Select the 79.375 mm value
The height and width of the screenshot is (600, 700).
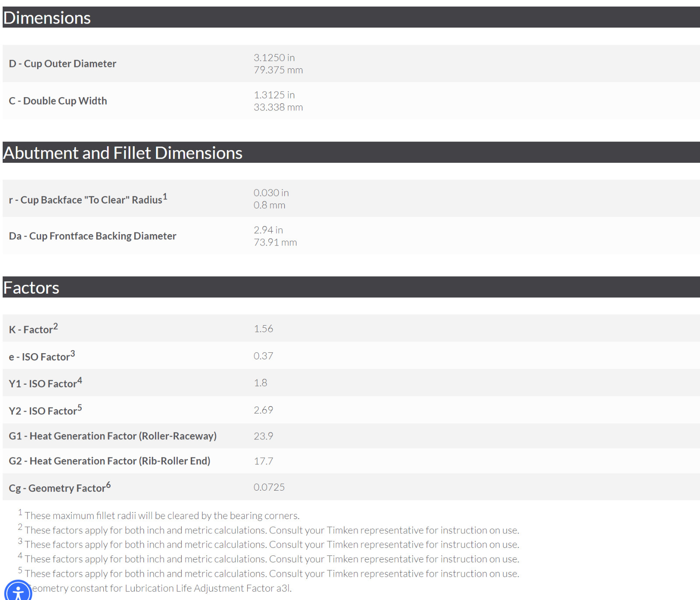[278, 70]
